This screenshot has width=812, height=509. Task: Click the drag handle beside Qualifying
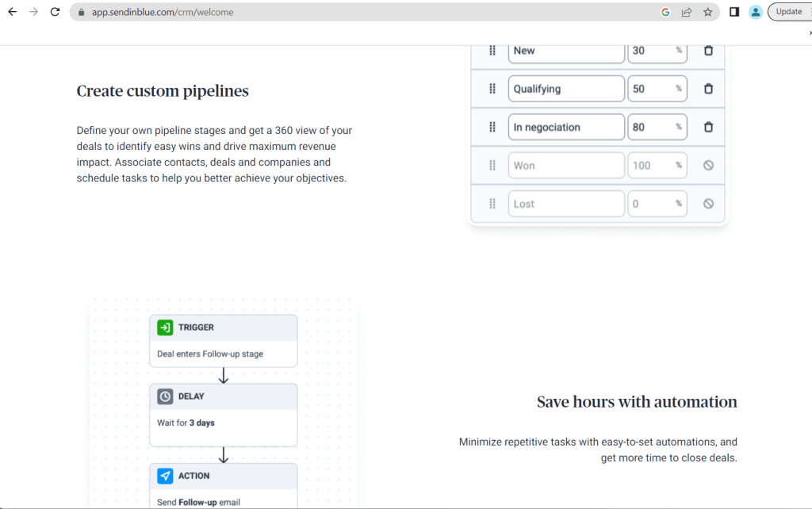click(492, 89)
